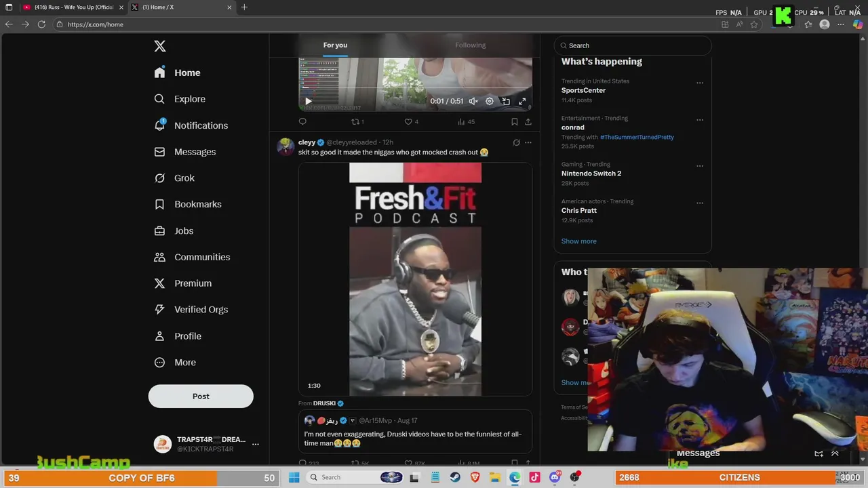Expand the video to fullscreen

coord(522,101)
